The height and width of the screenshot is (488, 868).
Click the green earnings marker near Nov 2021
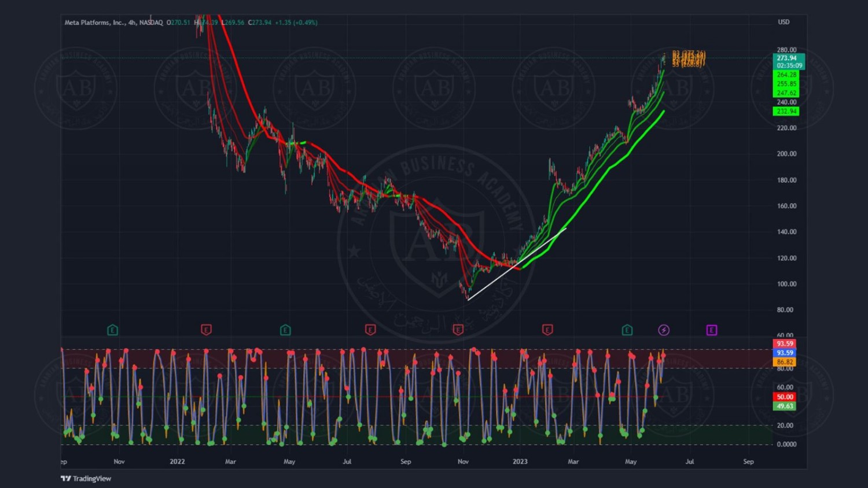113,330
